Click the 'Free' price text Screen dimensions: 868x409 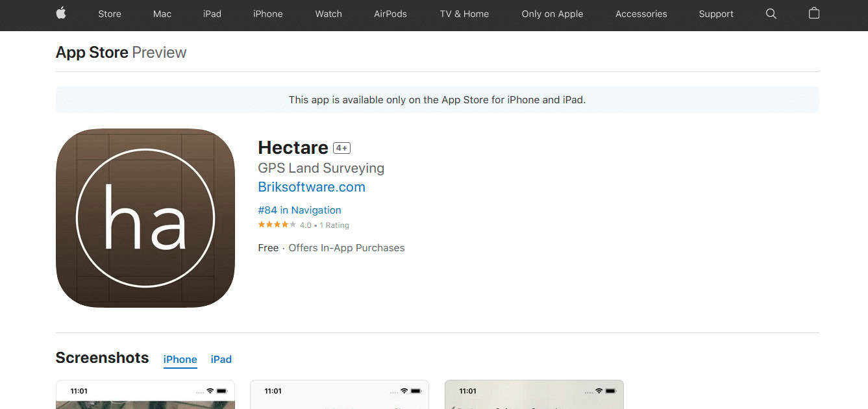(x=268, y=248)
